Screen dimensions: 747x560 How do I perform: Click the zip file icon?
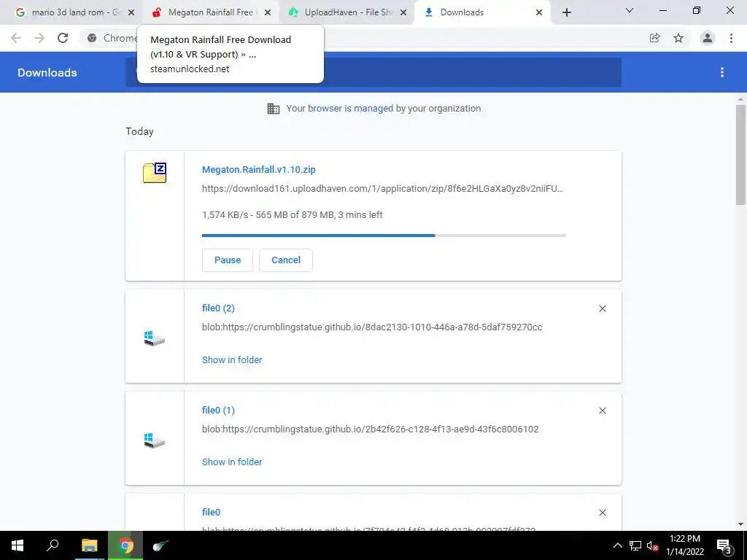(x=155, y=173)
